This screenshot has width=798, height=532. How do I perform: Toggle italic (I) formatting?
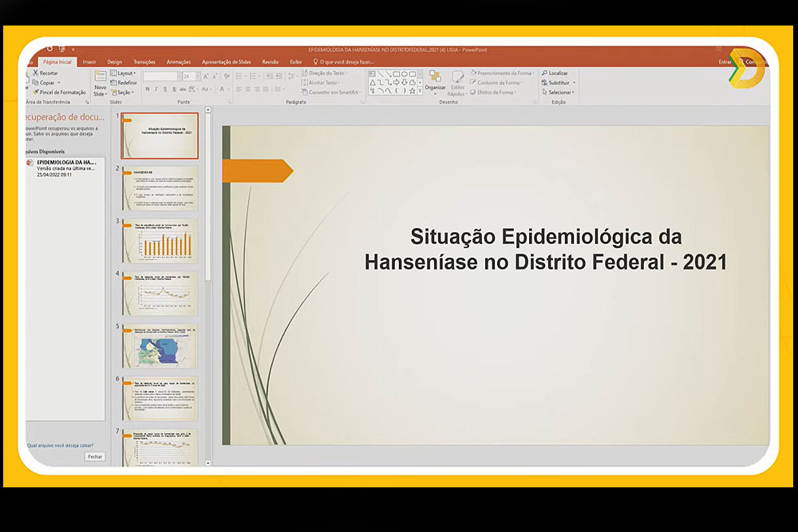click(x=156, y=89)
